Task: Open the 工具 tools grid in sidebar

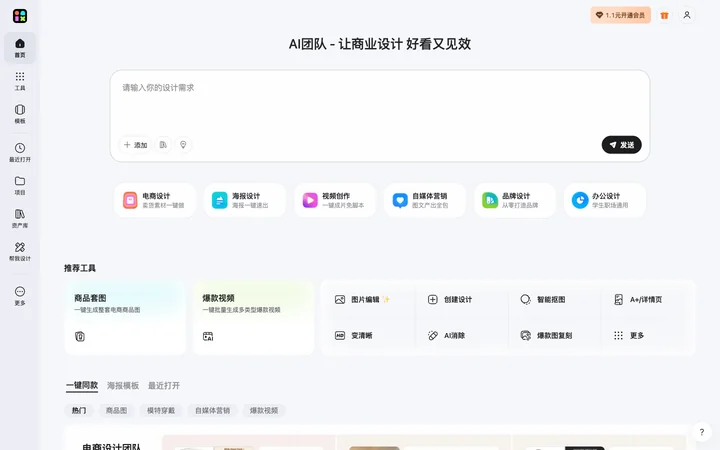Action: 20,81
